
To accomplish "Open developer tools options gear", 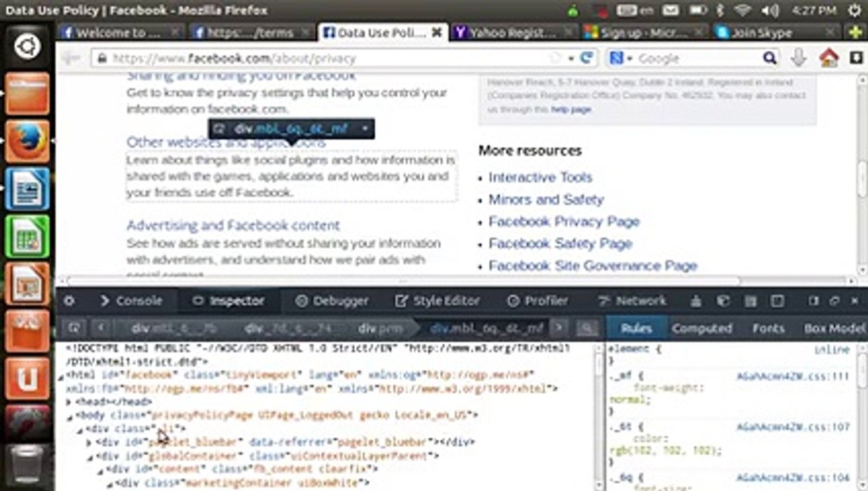I will (69, 301).
